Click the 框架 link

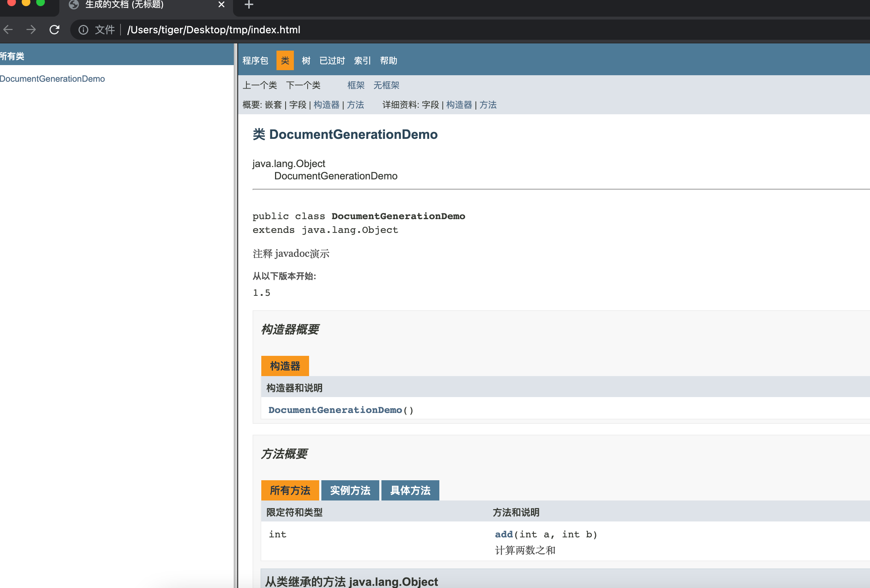(356, 85)
